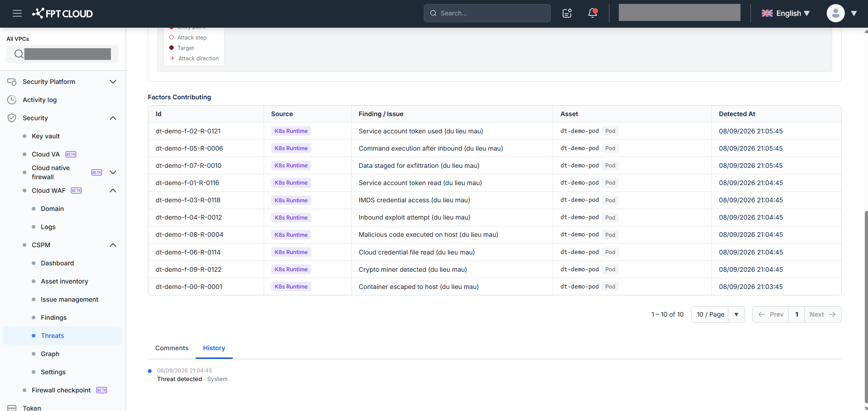Click the Asset column header
Image resolution: width=868 pixels, height=411 pixels.
(569, 114)
